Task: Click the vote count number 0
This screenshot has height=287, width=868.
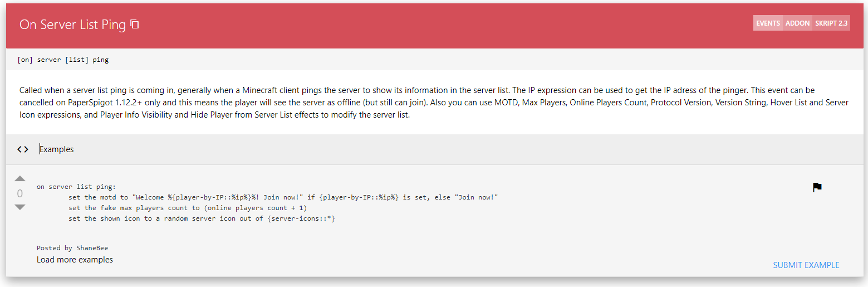Action: [x=20, y=193]
